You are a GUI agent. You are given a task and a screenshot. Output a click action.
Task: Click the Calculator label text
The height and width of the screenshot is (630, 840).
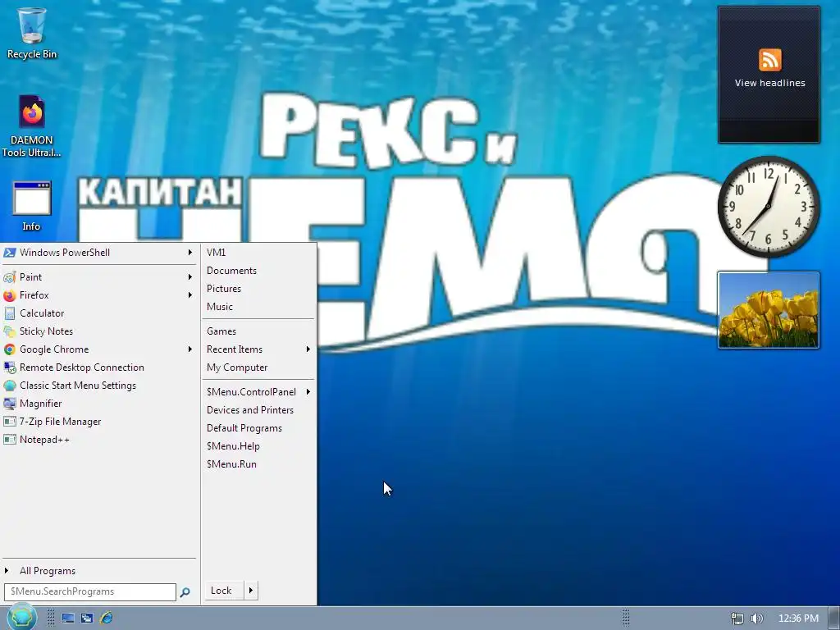tap(42, 313)
